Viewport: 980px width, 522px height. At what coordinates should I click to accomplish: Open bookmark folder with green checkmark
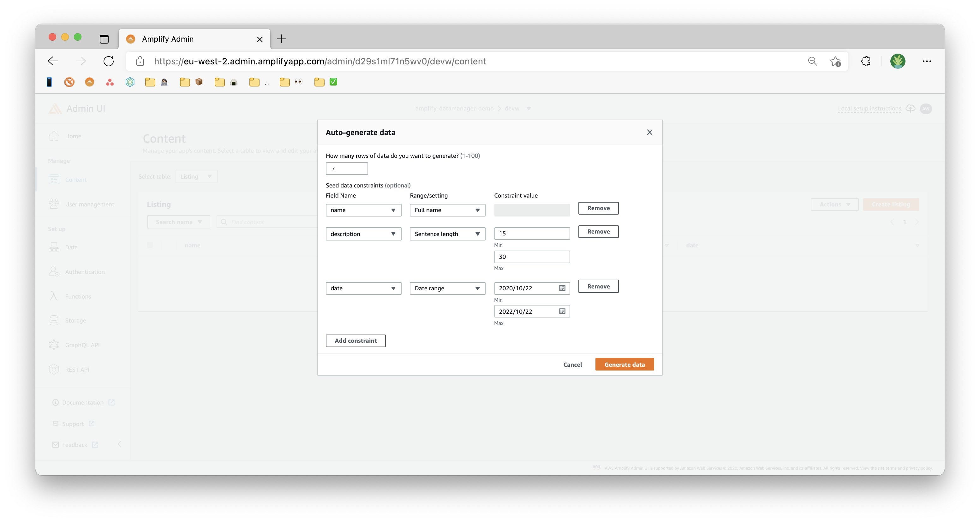coord(326,82)
